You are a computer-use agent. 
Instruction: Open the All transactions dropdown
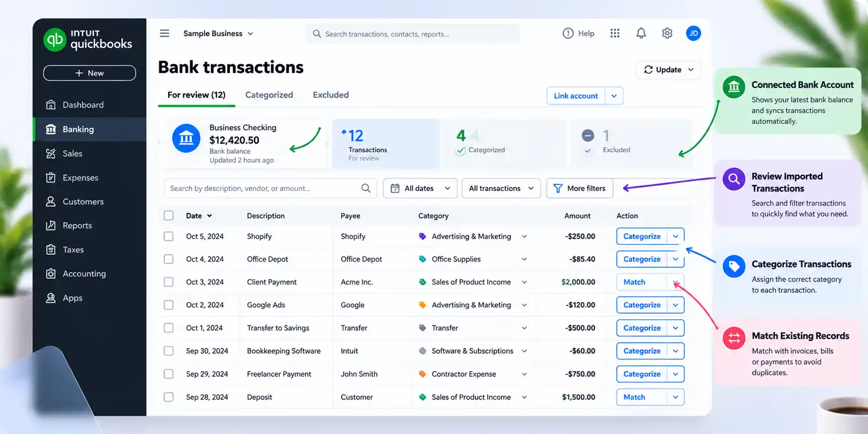click(501, 188)
